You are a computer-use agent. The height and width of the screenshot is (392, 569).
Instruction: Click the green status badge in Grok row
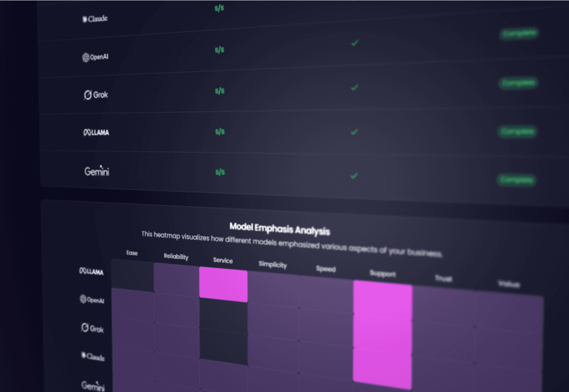pos(518,83)
